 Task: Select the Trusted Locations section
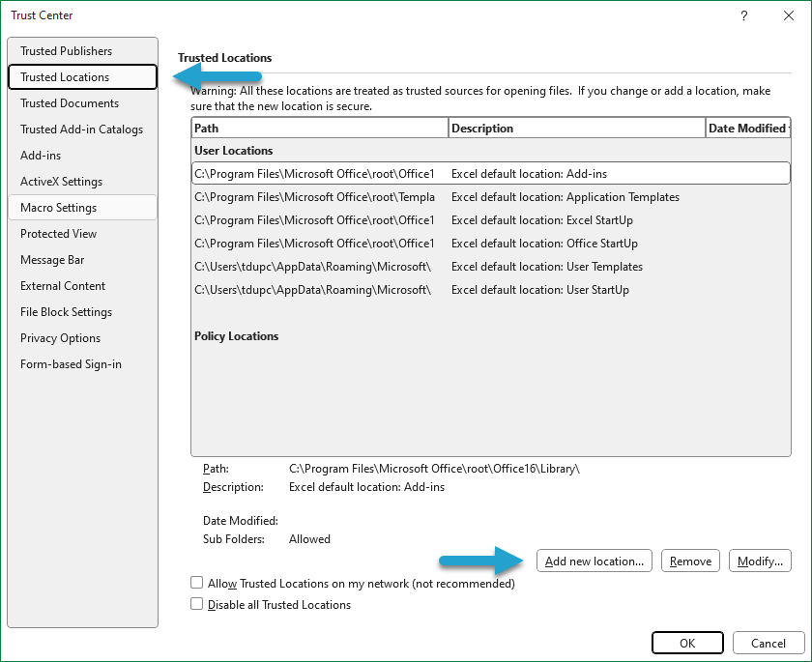coord(82,77)
